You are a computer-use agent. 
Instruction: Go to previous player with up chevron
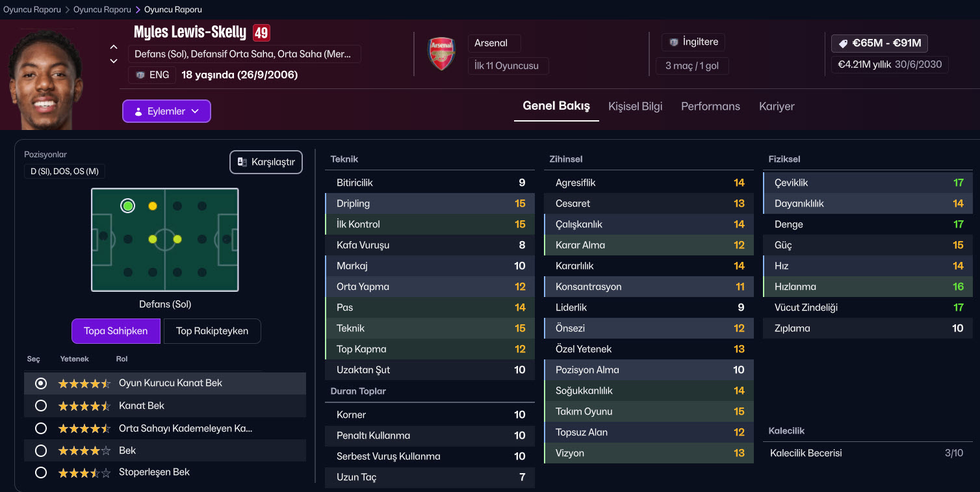tap(114, 47)
